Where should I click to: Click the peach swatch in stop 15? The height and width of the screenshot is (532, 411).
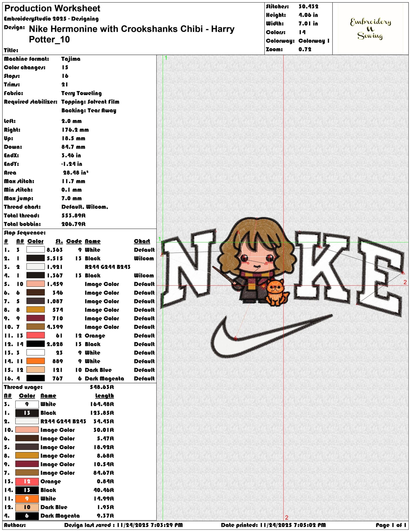(x=36, y=369)
